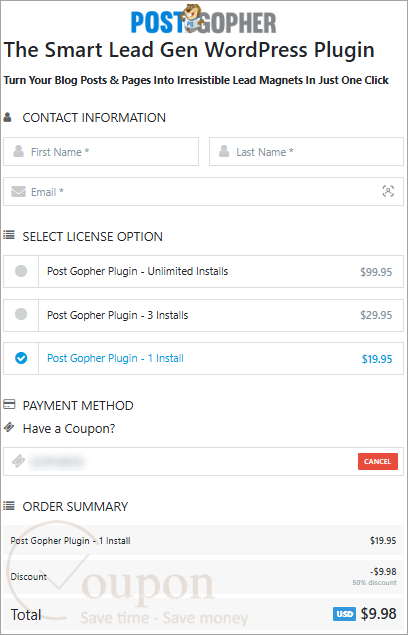This screenshot has height=635, width=408.
Task: Click Post Gopher Plugin - Unlimited Installs label
Action: [138, 271]
